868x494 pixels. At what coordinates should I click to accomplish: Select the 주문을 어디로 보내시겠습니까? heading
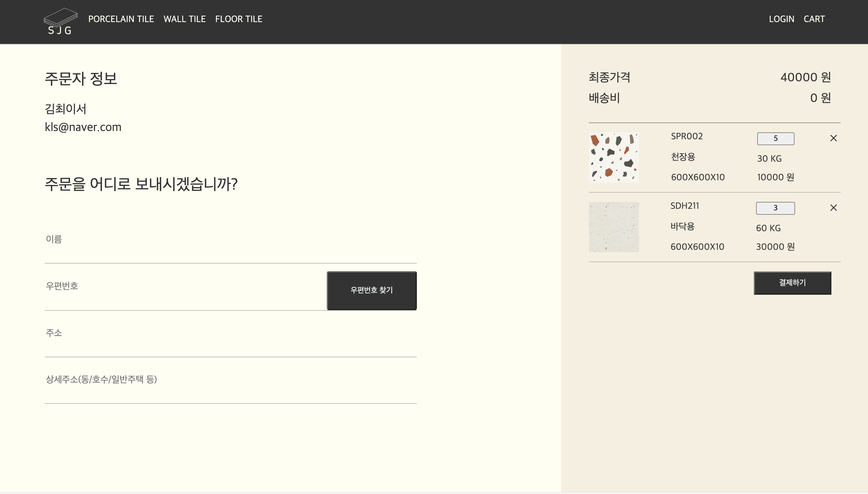[x=141, y=184]
